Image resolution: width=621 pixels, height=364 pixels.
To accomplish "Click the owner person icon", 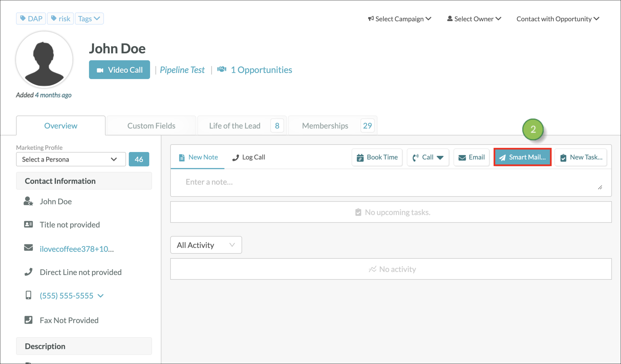I will pos(450,19).
